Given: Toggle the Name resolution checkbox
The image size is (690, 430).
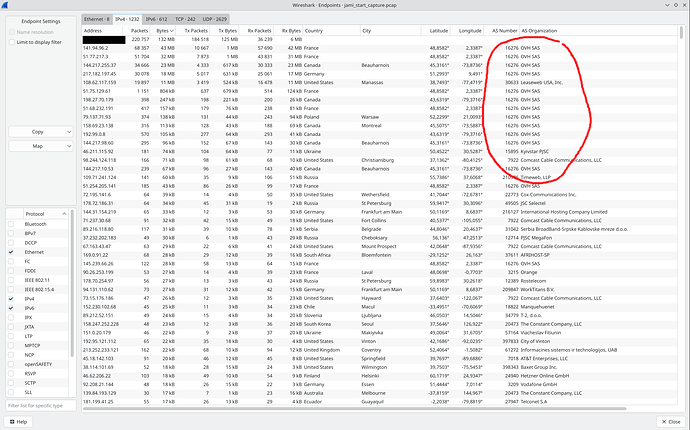Looking at the screenshot, I should [12, 32].
